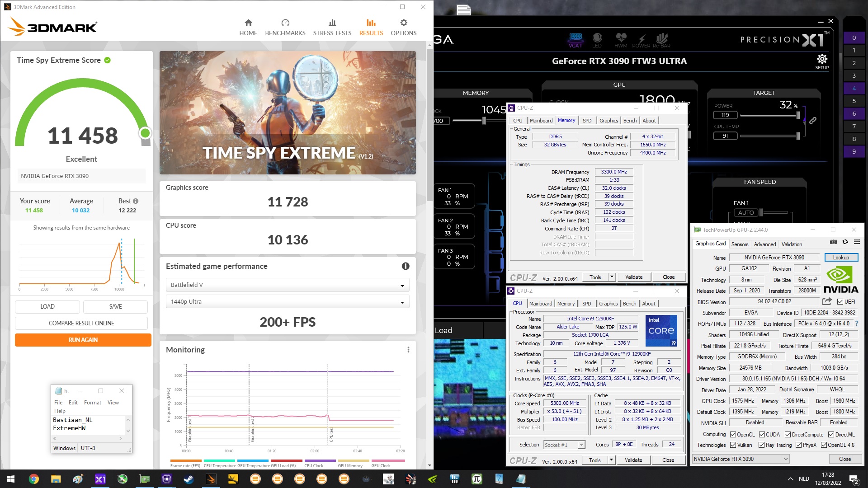
Task: Open Windows Start menu
Action: 11,479
